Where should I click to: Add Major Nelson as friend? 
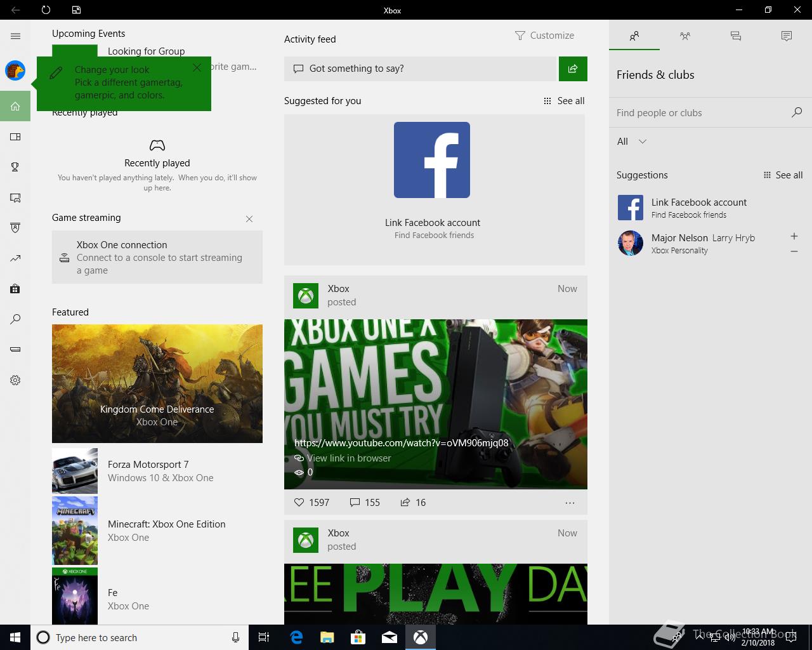[794, 236]
